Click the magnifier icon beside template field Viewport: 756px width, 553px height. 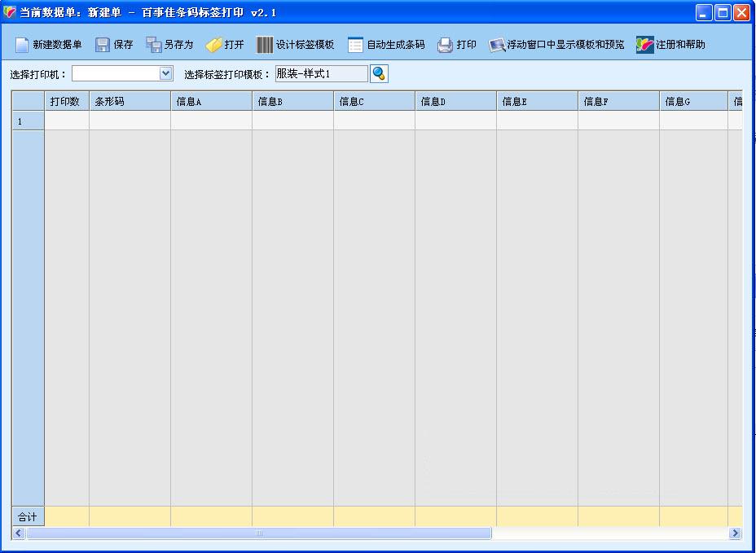tap(378, 73)
